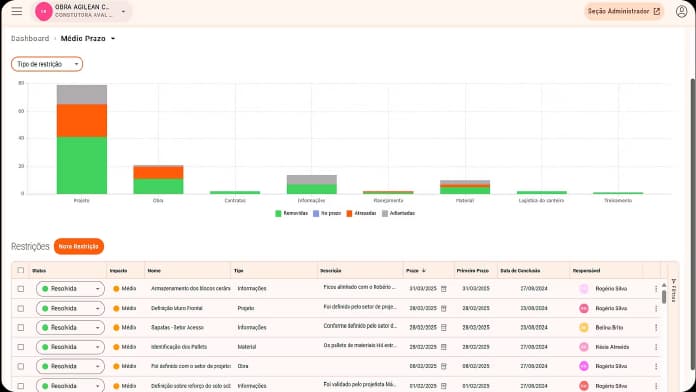Image resolution: width=696 pixels, height=392 pixels.
Task: Click the Filtros side panel arrow icon
Action: [x=673, y=281]
